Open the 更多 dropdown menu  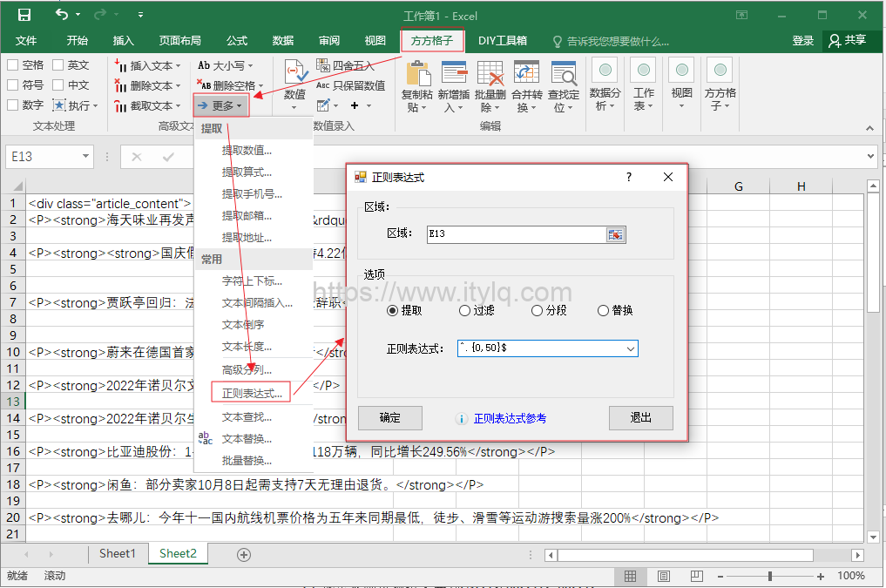coord(220,105)
